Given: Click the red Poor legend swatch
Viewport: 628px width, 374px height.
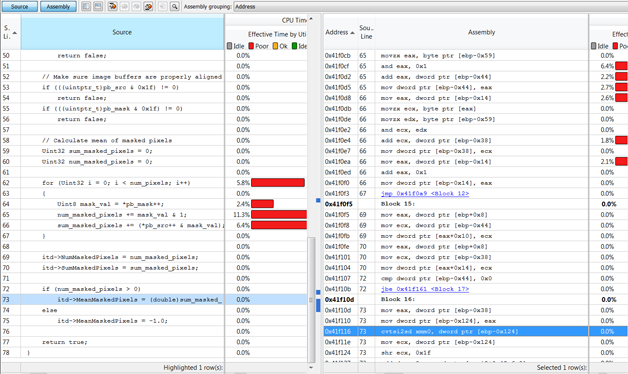Looking at the screenshot, I should click(x=251, y=46).
